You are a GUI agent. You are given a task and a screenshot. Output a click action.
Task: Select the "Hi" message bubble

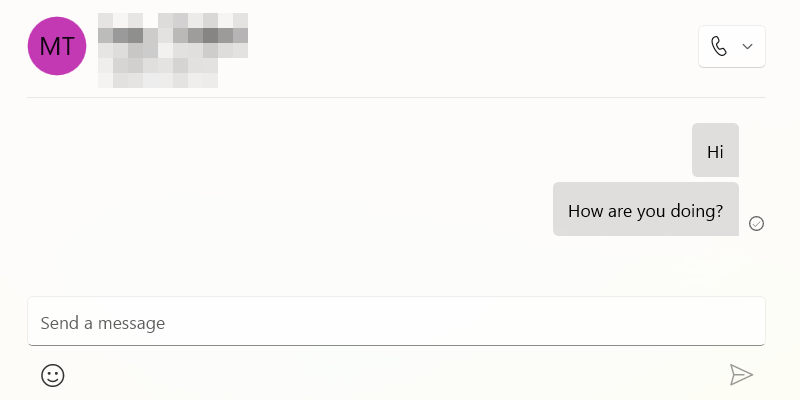point(715,151)
